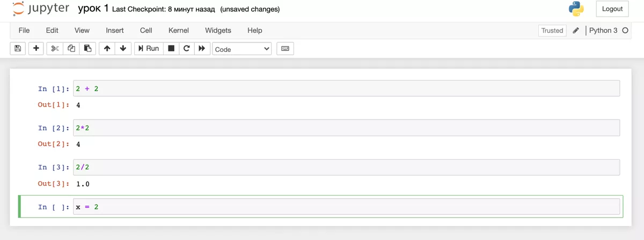Restart kernel and run all cells icon

[202, 49]
